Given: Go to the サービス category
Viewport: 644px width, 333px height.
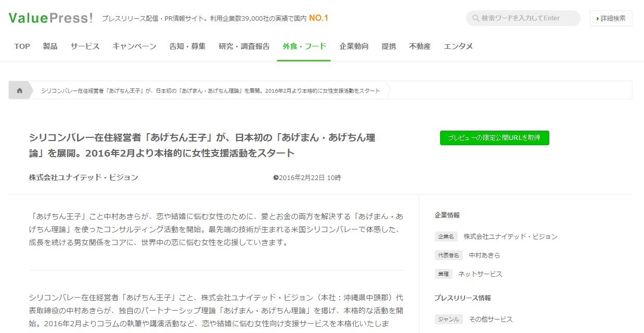Looking at the screenshot, I should point(85,46).
